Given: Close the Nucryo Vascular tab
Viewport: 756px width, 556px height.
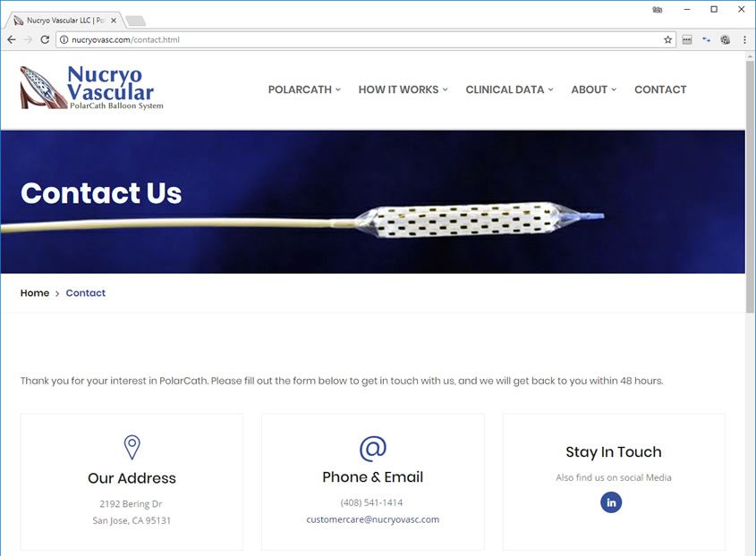Looking at the screenshot, I should pyautogui.click(x=114, y=21).
